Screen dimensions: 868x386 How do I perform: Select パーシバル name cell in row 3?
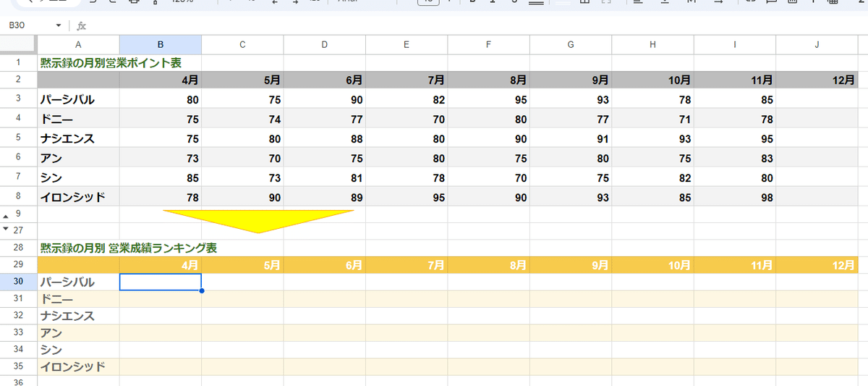[78, 99]
